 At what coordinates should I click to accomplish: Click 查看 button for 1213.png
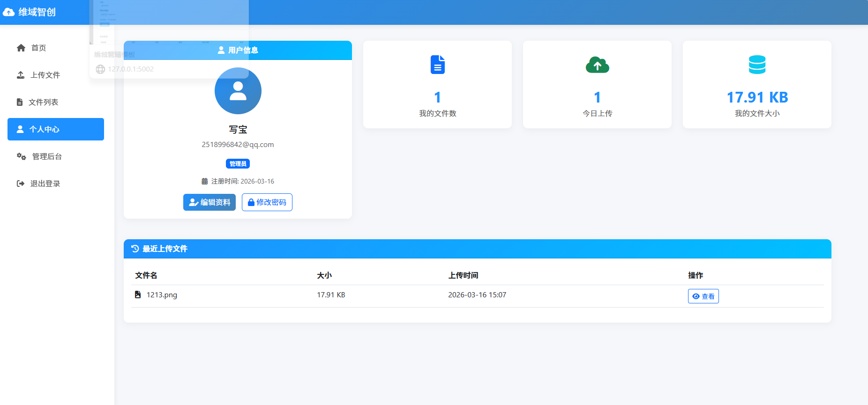(703, 296)
